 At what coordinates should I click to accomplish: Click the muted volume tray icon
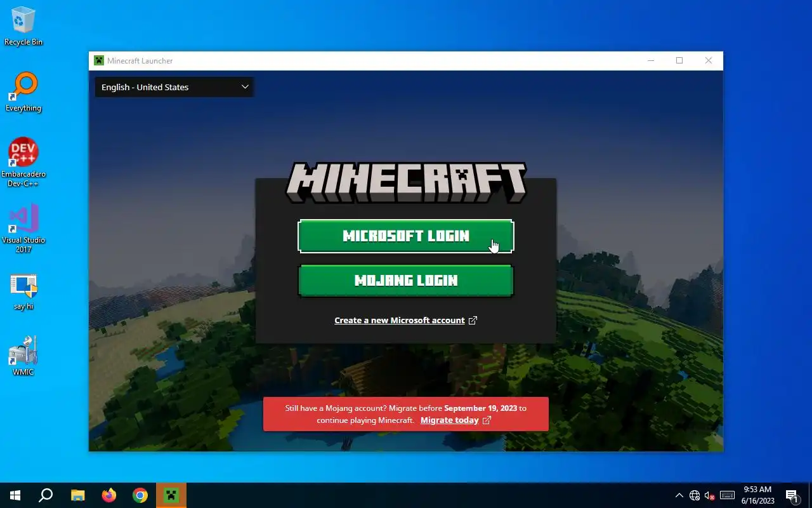[710, 495]
